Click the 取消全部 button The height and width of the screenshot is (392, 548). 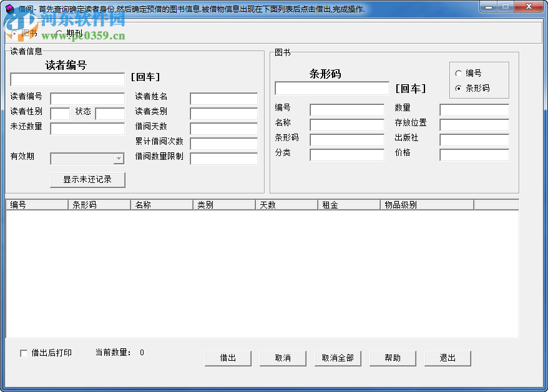[x=338, y=358]
